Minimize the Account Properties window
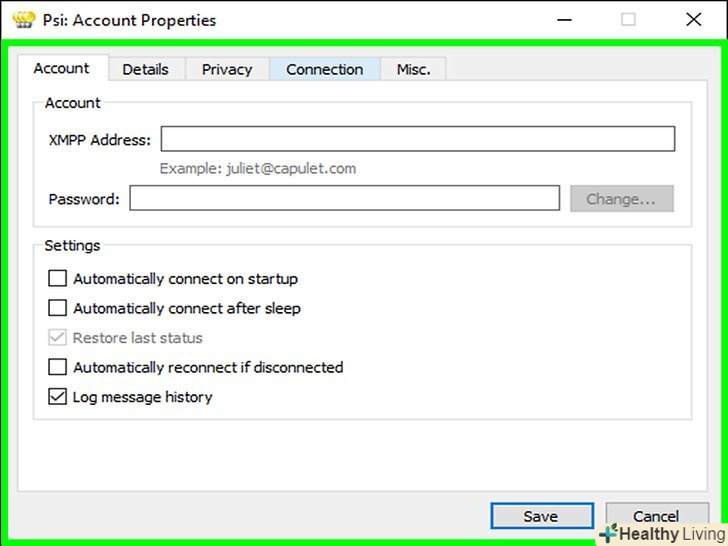This screenshot has width=728, height=546. point(564,20)
